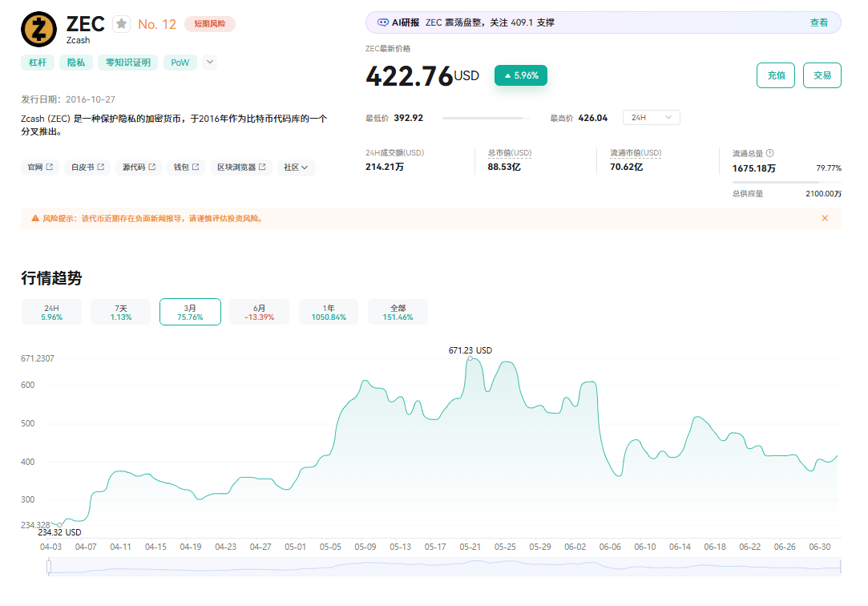The image size is (868, 606).
Task: Expand more tags with the chevron
Action: click(x=210, y=62)
